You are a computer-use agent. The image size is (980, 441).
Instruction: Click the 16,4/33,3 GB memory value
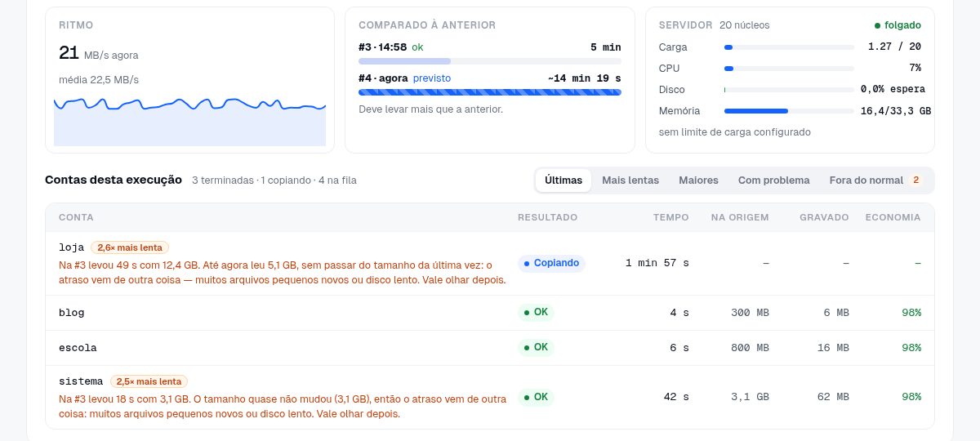pos(896,111)
